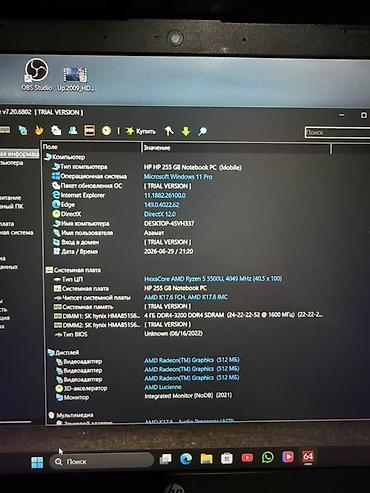The height and width of the screenshot is (493, 370).
Task: Select the Edge row in the list
Action: (x=64, y=204)
